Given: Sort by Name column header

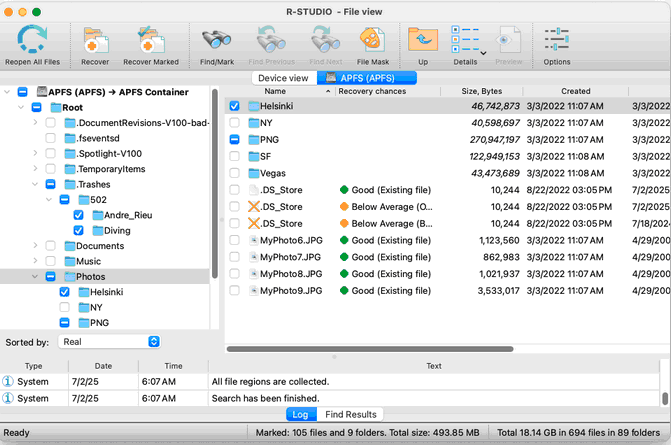Looking at the screenshot, I should pos(278,91).
